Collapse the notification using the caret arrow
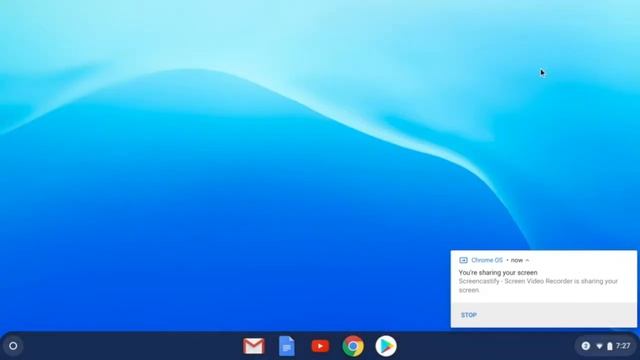This screenshot has width=640, height=360. click(527, 260)
